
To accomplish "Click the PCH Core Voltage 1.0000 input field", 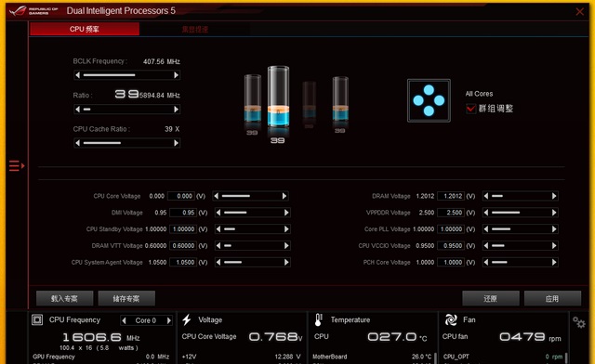I will point(451,262).
